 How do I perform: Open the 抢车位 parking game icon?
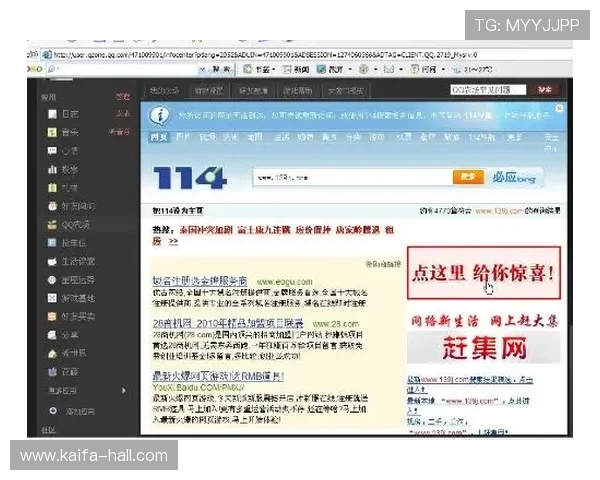click(x=52, y=243)
